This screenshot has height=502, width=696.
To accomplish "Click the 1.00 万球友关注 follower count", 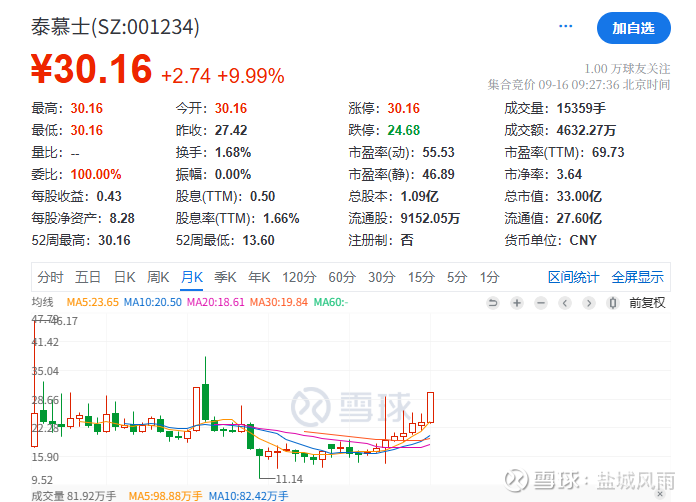I will tap(627, 69).
